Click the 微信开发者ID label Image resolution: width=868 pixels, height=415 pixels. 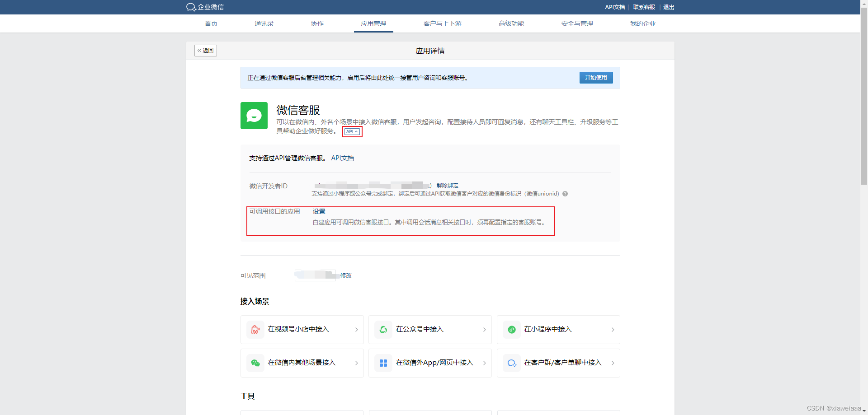269,186
